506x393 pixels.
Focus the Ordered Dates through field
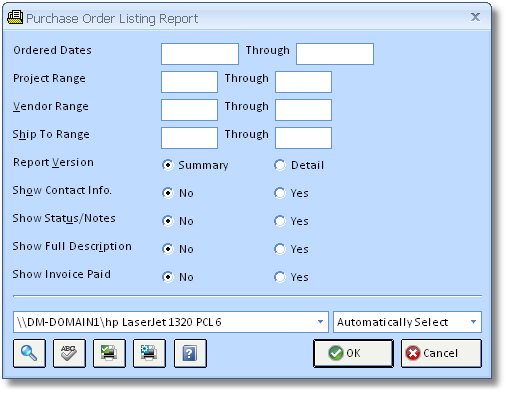coord(335,54)
